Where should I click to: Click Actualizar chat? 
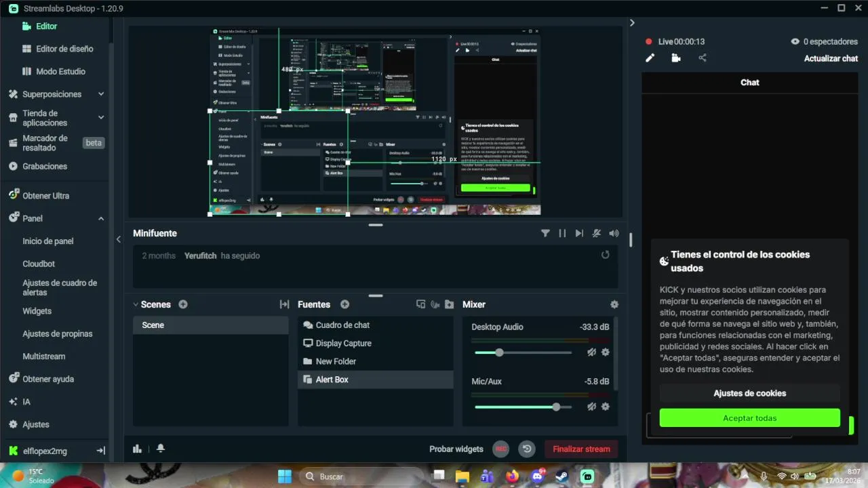click(831, 58)
